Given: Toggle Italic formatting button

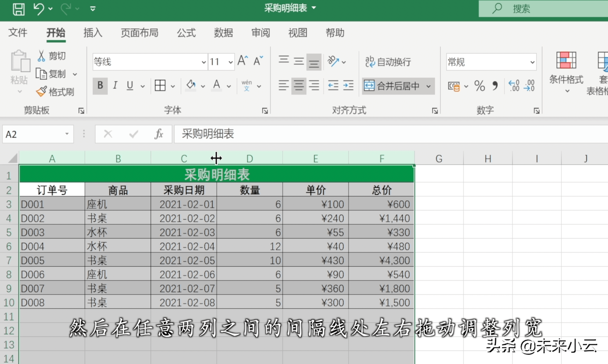Looking at the screenshot, I should point(115,86).
